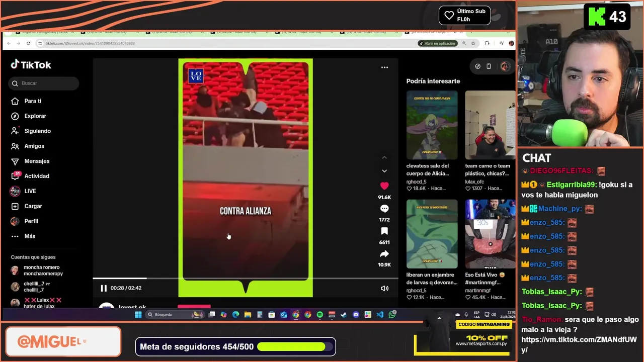The image size is (644, 362).
Task: Open Discord from the taskbar
Action: (356, 315)
